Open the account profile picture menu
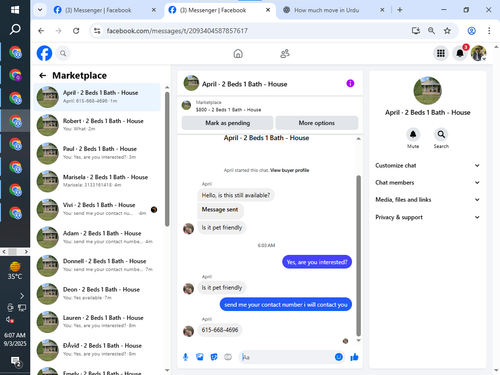The width and height of the screenshot is (500, 375). coord(478,53)
